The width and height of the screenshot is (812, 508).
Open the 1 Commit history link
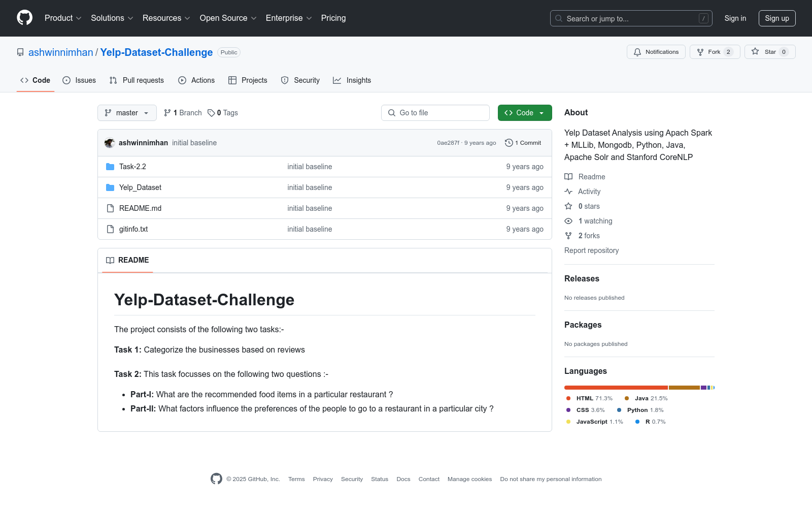point(523,143)
